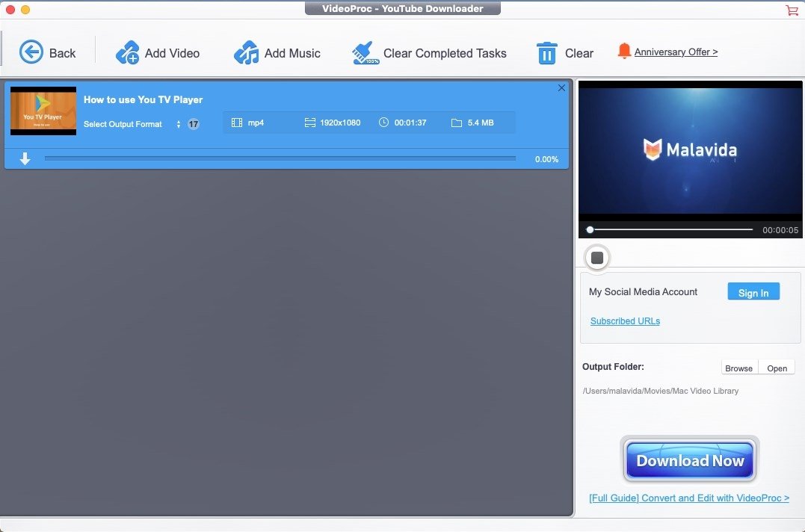Click the Back label
The height and width of the screenshot is (532, 805).
pos(62,53)
